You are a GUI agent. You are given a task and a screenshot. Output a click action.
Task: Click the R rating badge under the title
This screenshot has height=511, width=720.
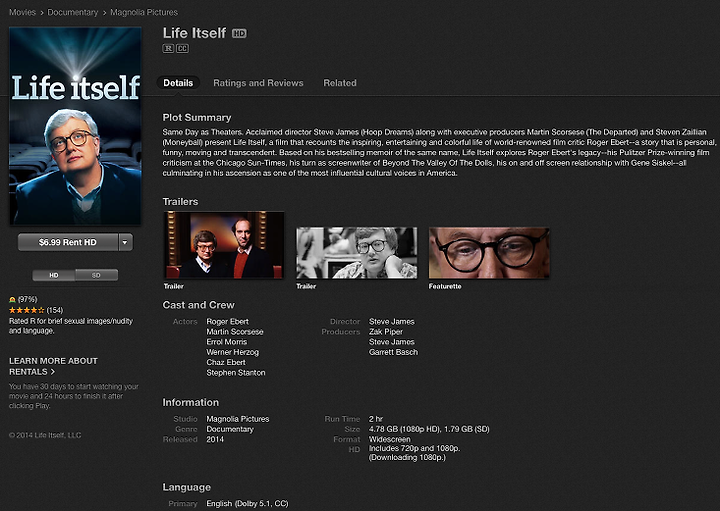(168, 48)
